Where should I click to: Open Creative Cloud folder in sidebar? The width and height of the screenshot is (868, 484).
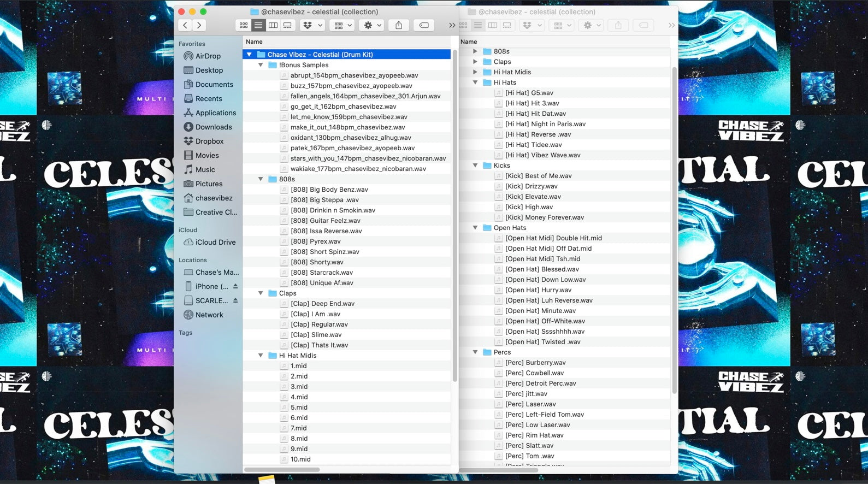click(216, 212)
